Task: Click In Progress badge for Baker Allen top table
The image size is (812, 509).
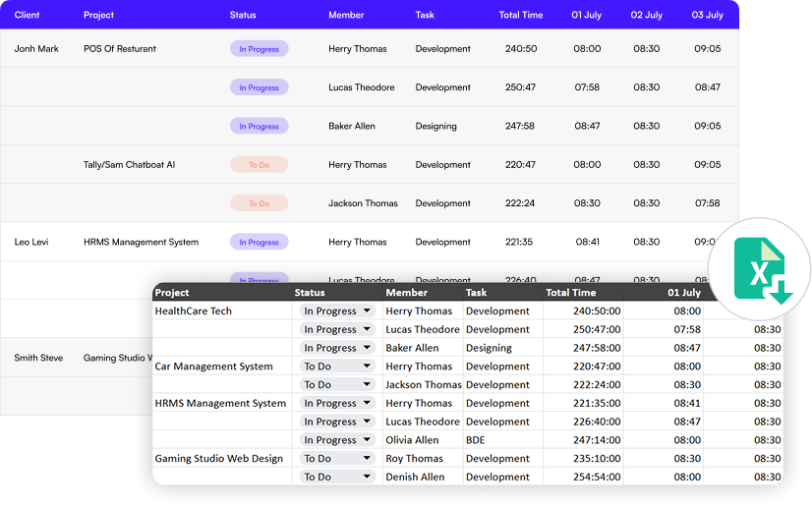Action: coord(259,126)
